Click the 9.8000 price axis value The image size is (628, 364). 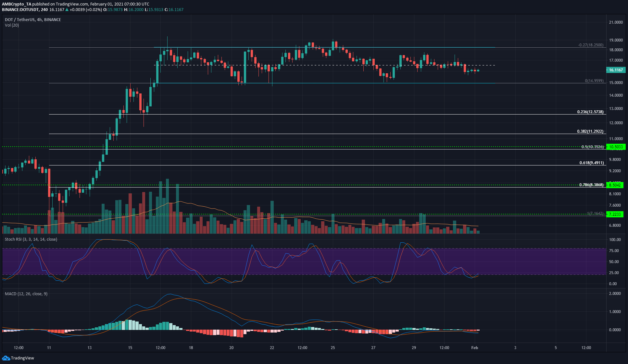coord(615,160)
